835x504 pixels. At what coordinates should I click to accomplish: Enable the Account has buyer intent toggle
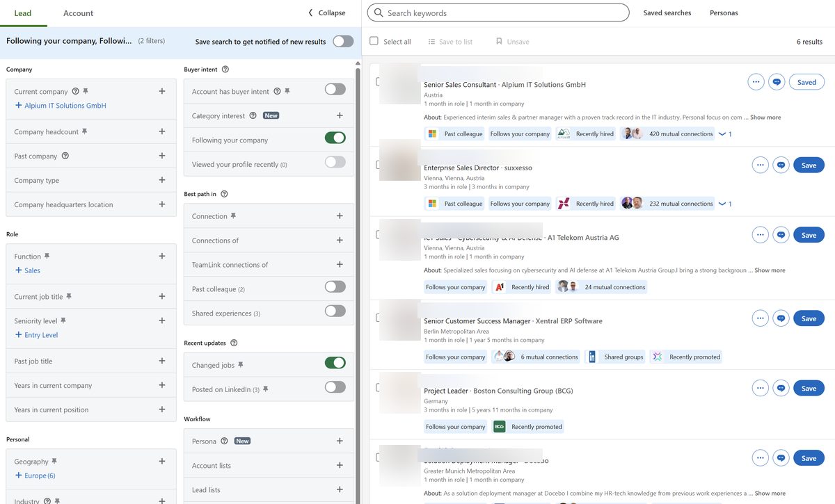[335, 89]
